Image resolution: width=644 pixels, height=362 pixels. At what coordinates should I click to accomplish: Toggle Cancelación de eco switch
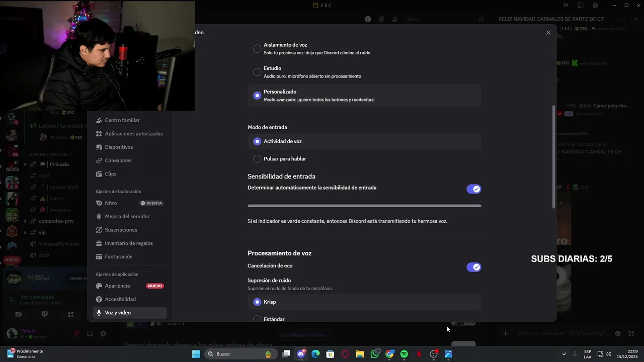474,267
